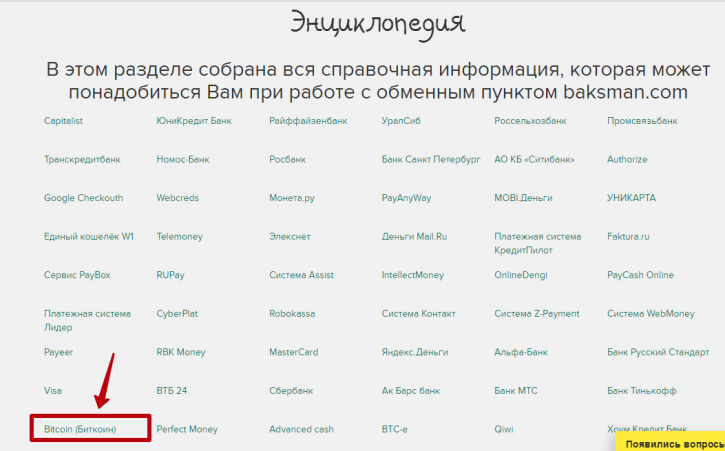This screenshot has width=725, height=451.
Task: Open Банк Русский Стандарт link
Action: pyautogui.click(x=658, y=352)
